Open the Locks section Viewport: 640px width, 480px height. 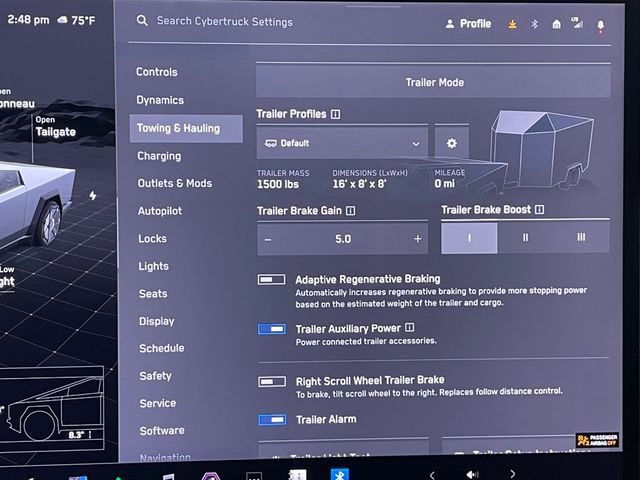(152, 238)
